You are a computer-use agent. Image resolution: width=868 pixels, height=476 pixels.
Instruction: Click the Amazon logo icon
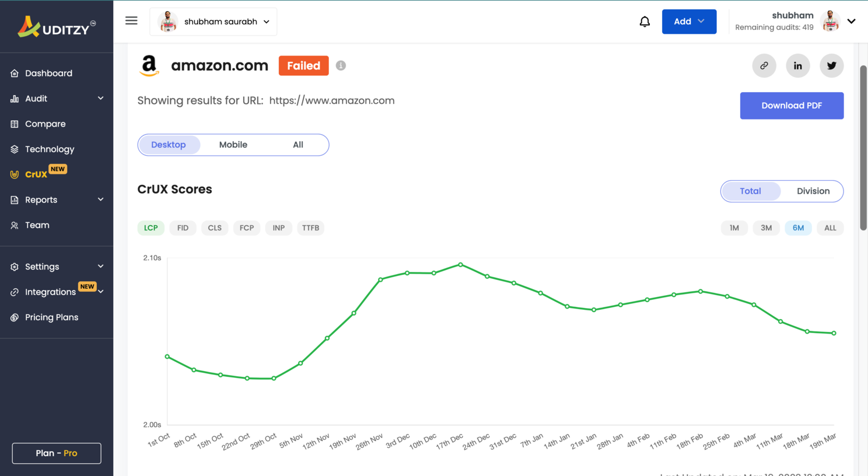150,65
